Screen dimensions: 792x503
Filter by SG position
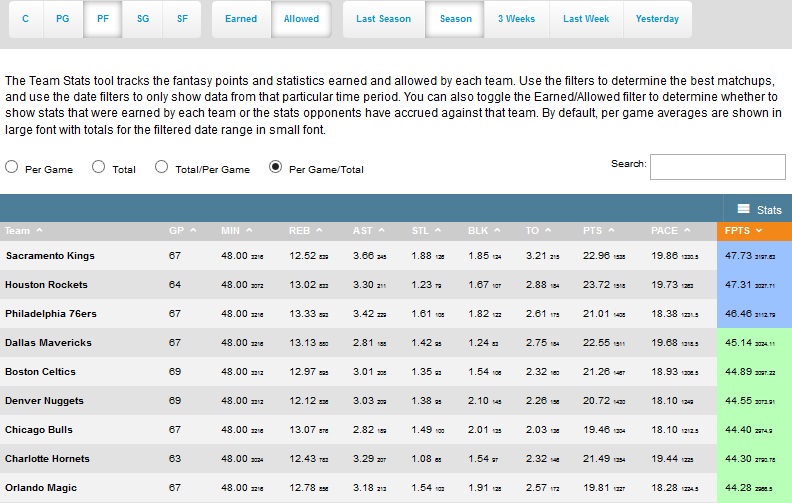[x=143, y=19]
